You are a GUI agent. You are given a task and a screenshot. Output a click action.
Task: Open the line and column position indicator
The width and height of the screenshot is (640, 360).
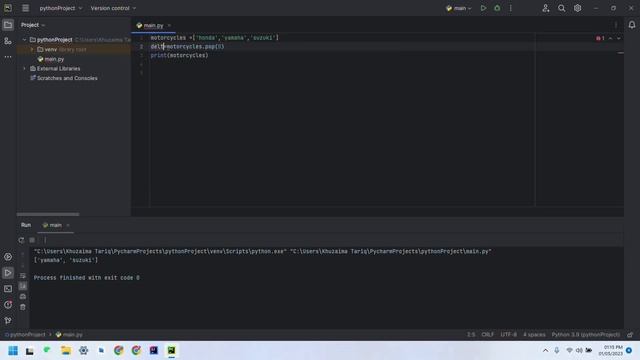pyautogui.click(x=471, y=335)
